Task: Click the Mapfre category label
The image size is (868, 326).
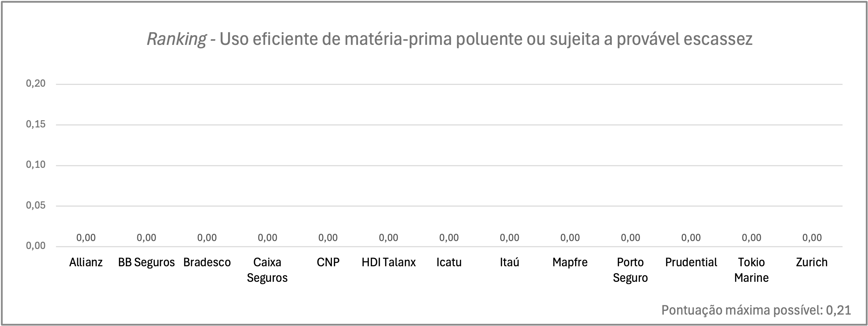Action: click(x=570, y=262)
